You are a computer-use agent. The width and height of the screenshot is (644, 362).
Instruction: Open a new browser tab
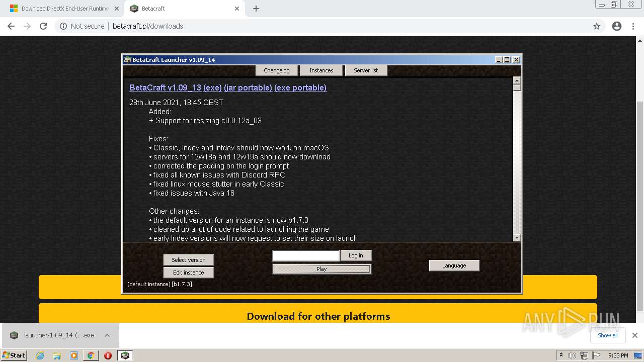256,9
